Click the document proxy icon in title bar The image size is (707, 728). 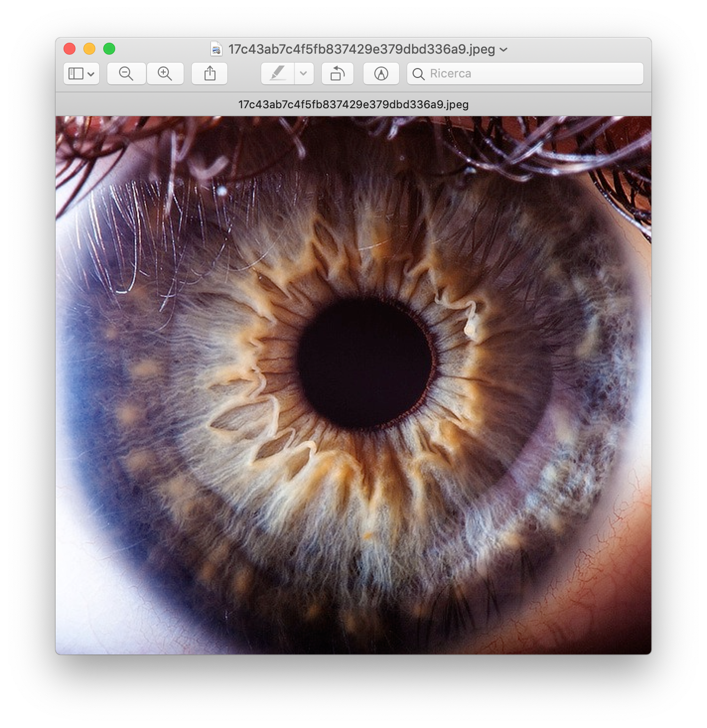[x=216, y=49]
